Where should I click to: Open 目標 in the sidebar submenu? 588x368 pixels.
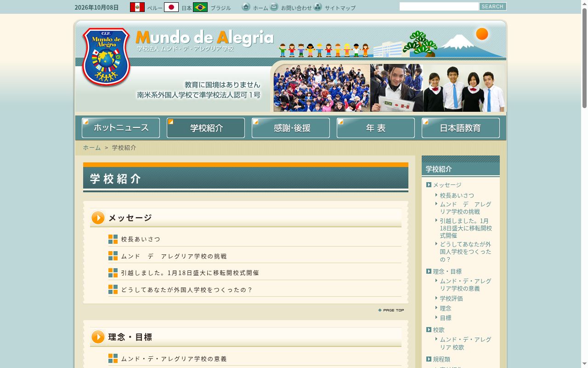(x=446, y=318)
